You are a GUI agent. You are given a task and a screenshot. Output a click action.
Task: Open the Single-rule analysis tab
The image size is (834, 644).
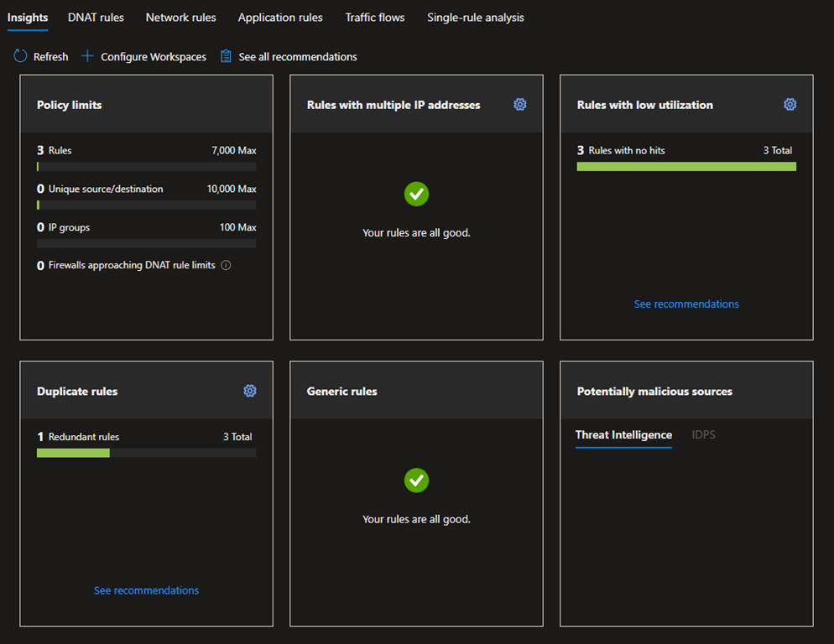(476, 18)
